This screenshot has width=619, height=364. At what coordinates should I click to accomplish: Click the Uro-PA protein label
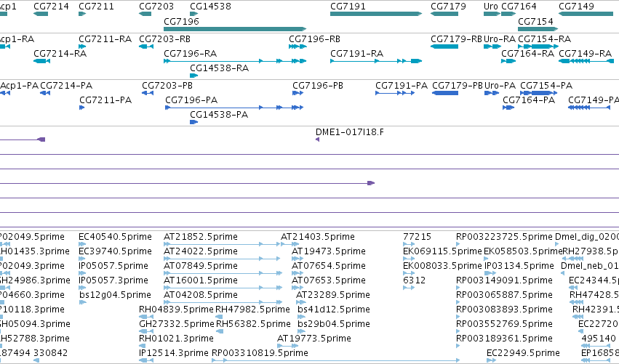(x=500, y=86)
